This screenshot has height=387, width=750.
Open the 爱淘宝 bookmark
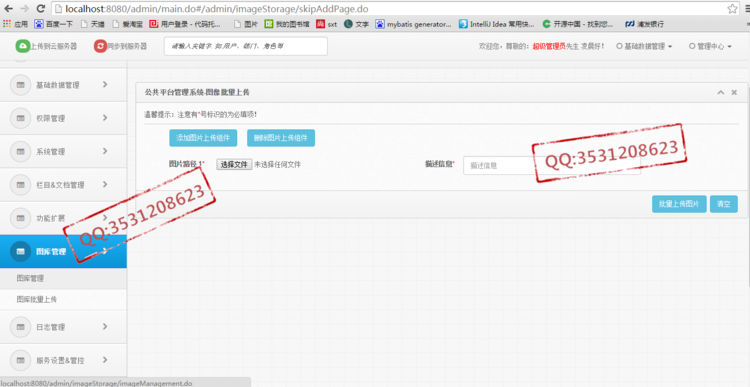click(x=128, y=23)
